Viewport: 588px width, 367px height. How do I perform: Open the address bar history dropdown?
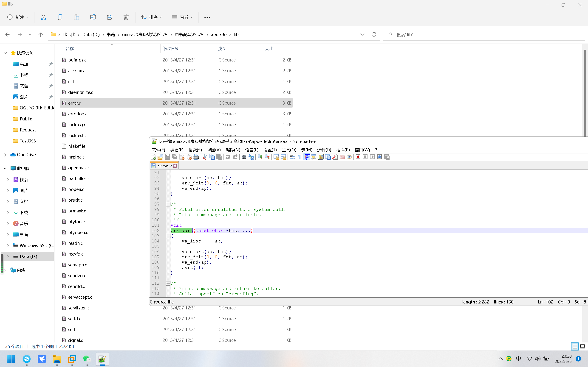pos(362,34)
